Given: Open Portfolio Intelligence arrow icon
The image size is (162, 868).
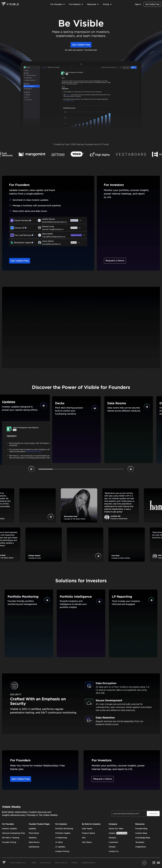Looking at the screenshot, I should tap(99, 601).
